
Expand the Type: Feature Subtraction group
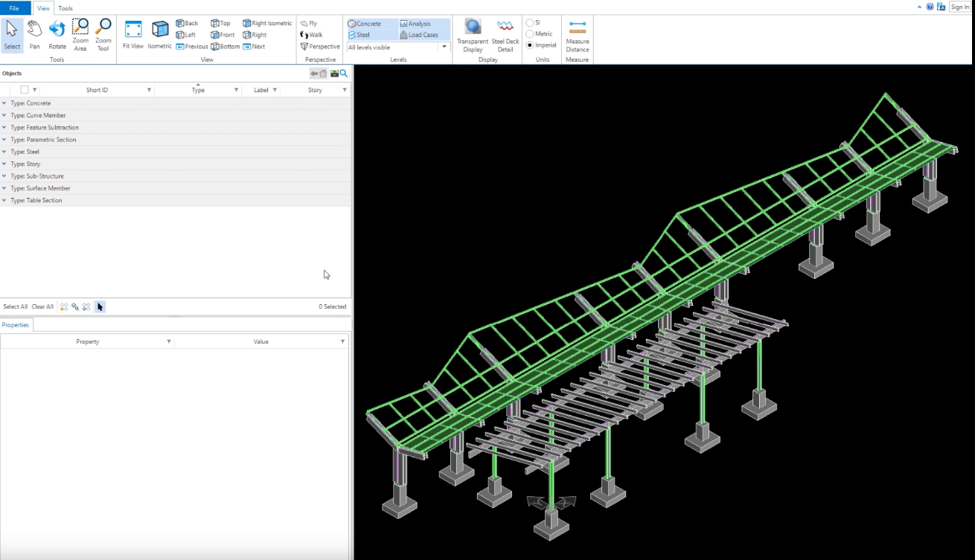tap(4, 128)
